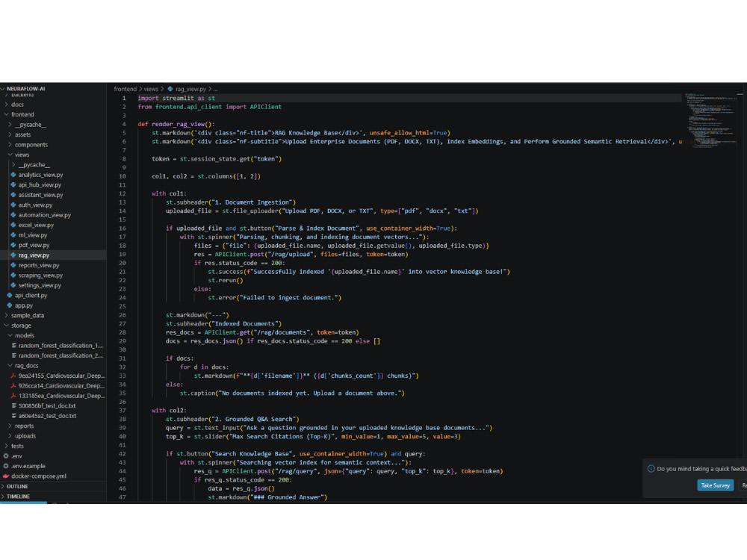This screenshot has width=747, height=560.
Task: Click the Python icon beside automation_view.py
Action: pos(13,215)
